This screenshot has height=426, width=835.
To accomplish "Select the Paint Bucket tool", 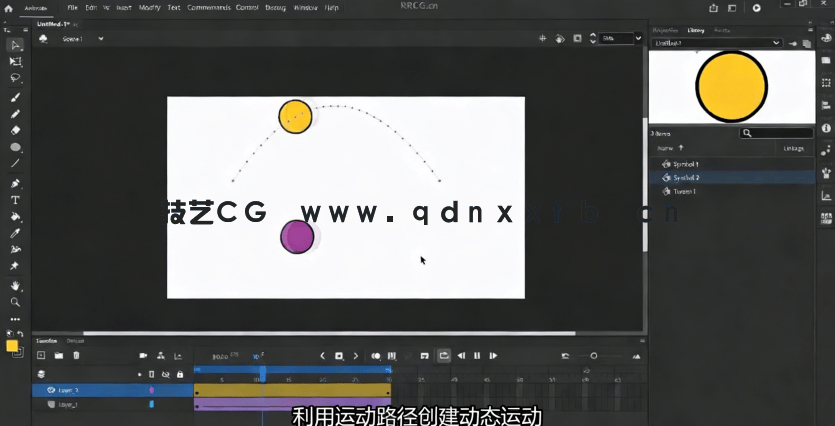I will tap(15, 217).
